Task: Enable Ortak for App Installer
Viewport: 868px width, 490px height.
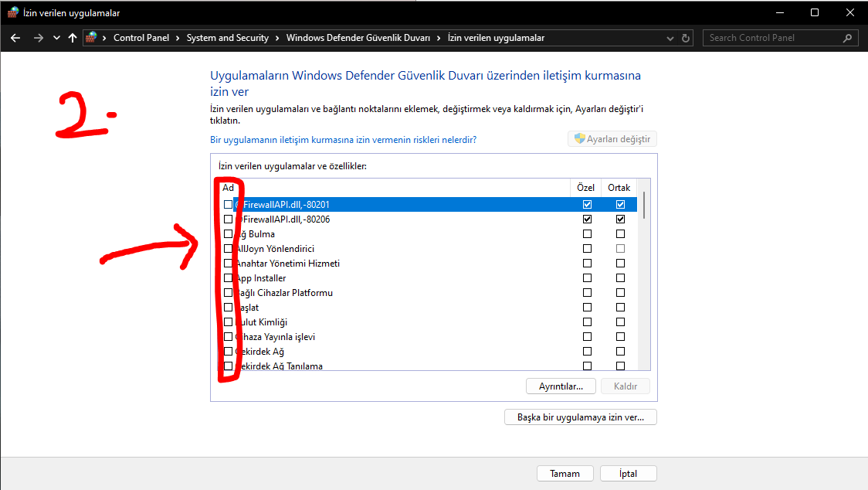Action: click(621, 277)
